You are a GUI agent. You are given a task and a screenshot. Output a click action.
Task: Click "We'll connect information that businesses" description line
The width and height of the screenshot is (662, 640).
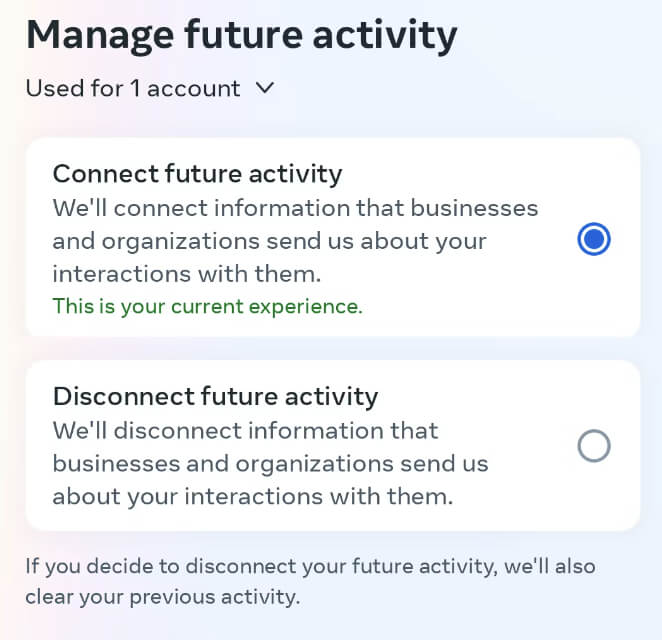(295, 208)
